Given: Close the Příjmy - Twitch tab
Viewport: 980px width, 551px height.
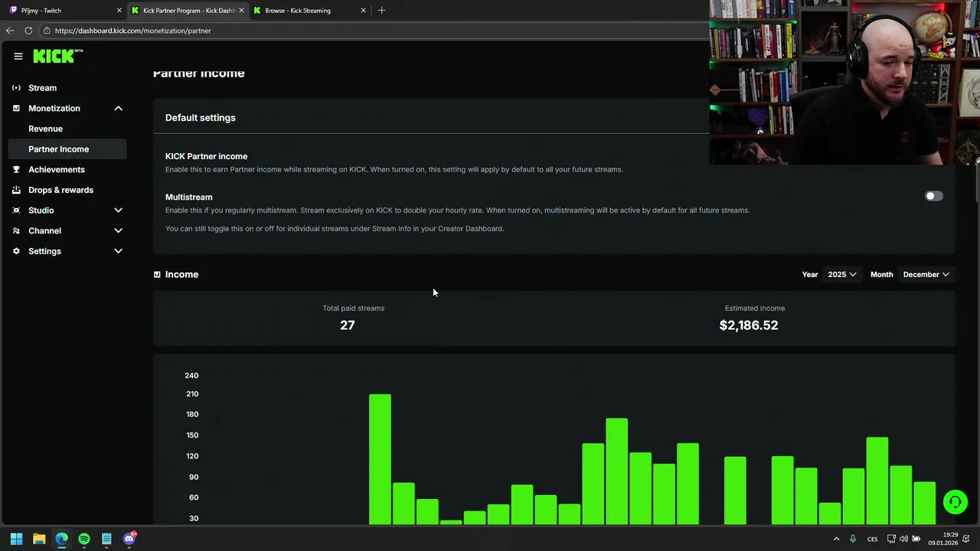Looking at the screenshot, I should tap(119, 11).
